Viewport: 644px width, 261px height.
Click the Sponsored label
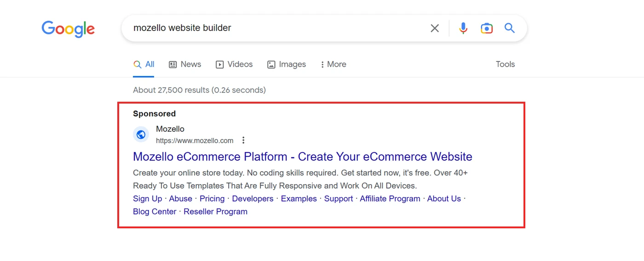pos(155,114)
